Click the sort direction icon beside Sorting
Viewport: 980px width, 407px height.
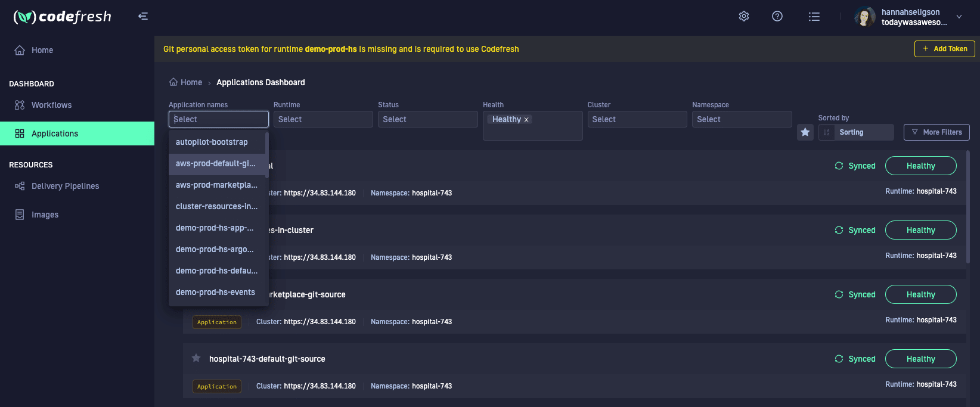pos(827,132)
